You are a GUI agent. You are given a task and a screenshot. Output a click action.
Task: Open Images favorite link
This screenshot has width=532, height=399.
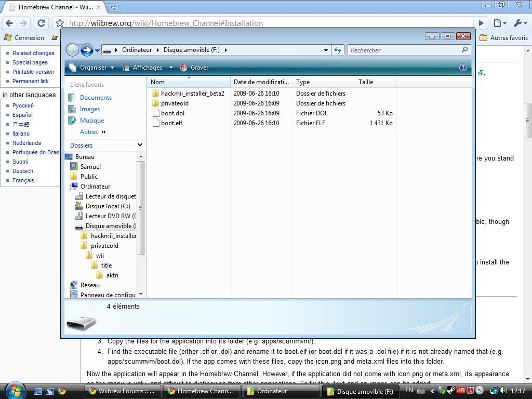tap(89, 109)
